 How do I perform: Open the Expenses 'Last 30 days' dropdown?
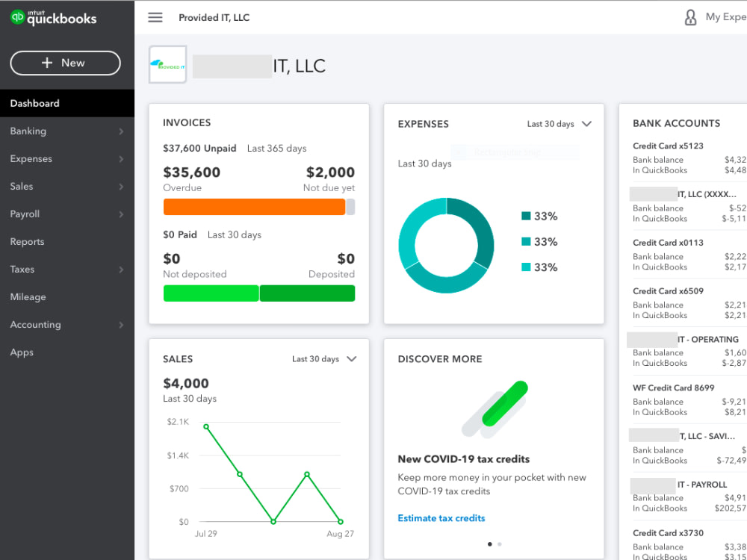pyautogui.click(x=559, y=124)
